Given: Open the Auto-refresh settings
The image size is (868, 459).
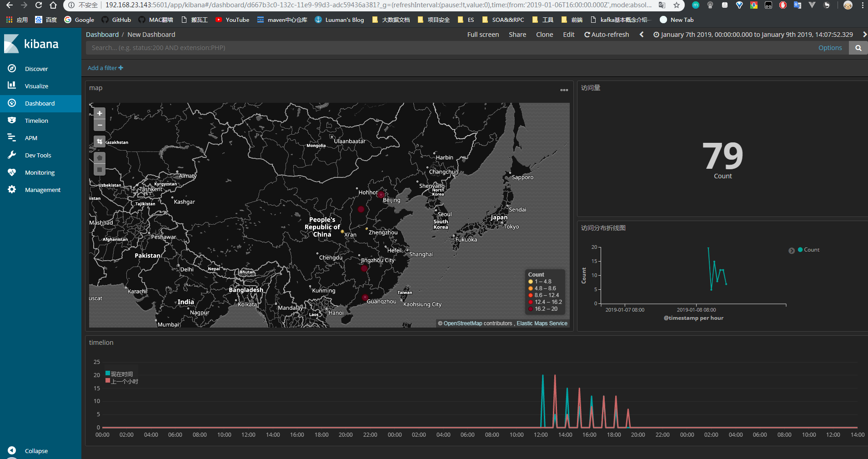Looking at the screenshot, I should pyautogui.click(x=607, y=35).
